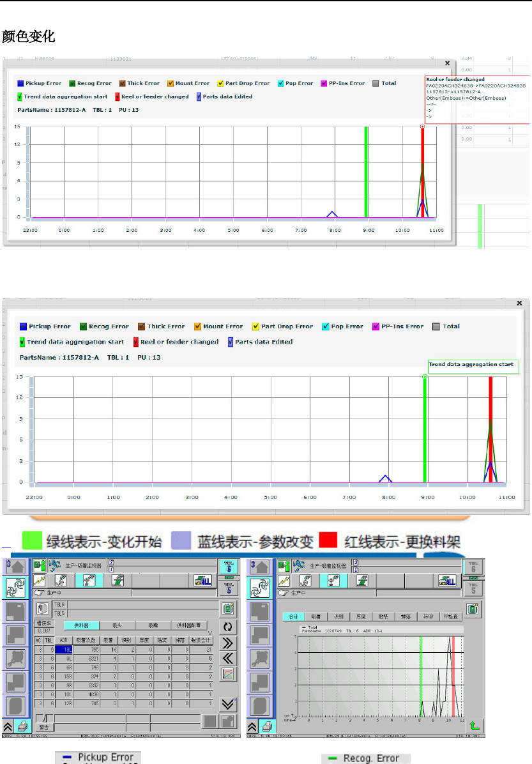Select TBL 6 in the feeder table panel

pyautogui.click(x=229, y=566)
